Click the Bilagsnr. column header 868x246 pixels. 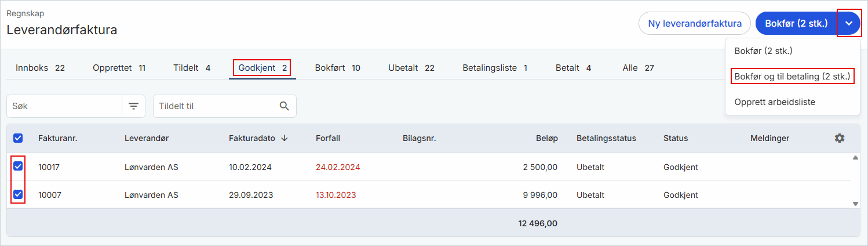pyautogui.click(x=419, y=138)
